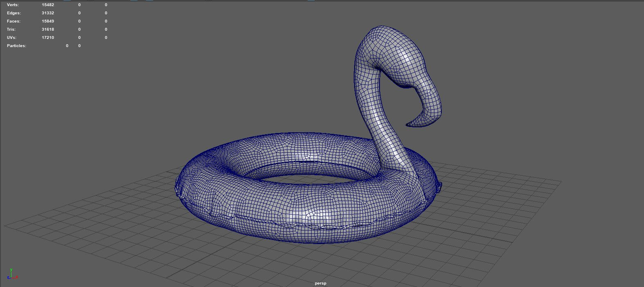Click the persp camera name label

(x=321, y=283)
